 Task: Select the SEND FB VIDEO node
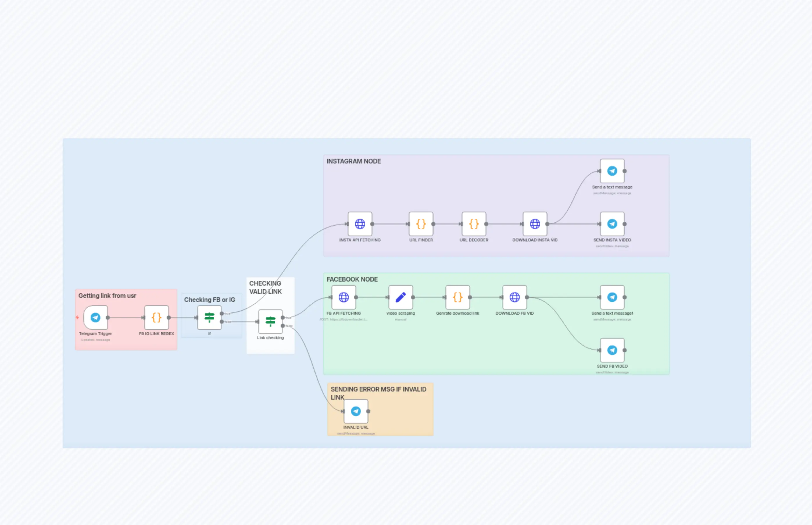coord(612,350)
